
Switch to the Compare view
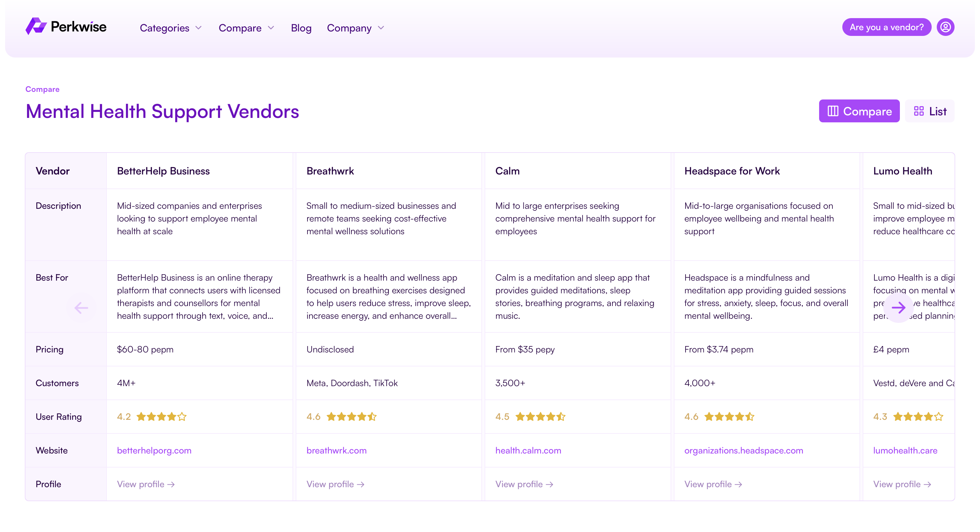859,111
